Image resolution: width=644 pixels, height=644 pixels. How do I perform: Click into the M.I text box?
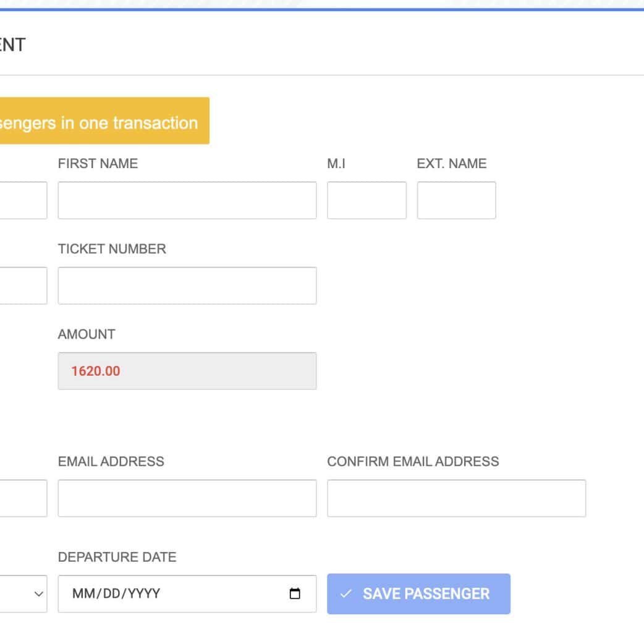tap(366, 200)
